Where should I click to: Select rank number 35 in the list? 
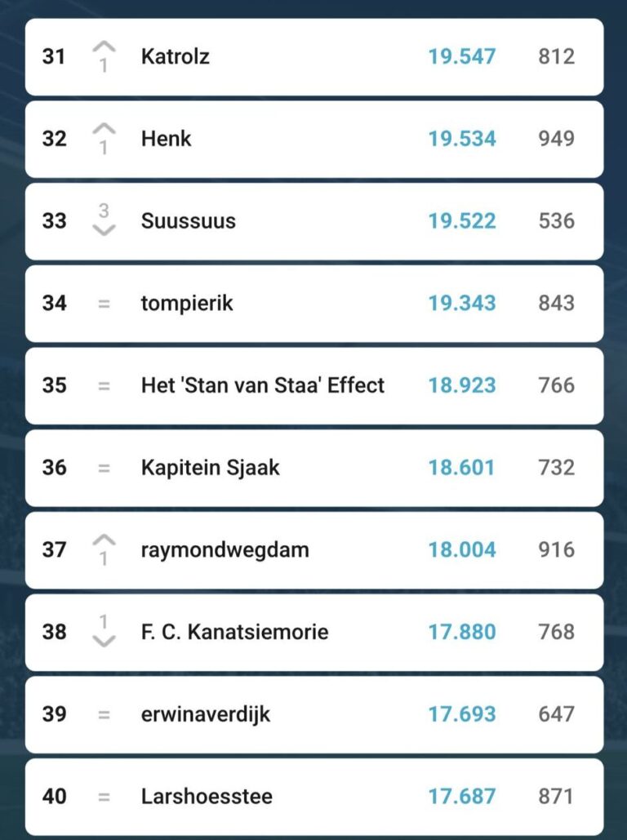(54, 385)
